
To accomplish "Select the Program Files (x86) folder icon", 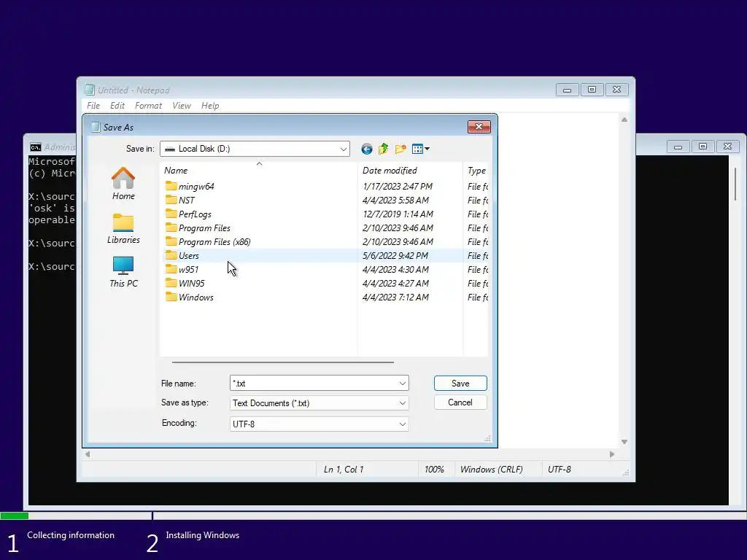I will coord(171,241).
